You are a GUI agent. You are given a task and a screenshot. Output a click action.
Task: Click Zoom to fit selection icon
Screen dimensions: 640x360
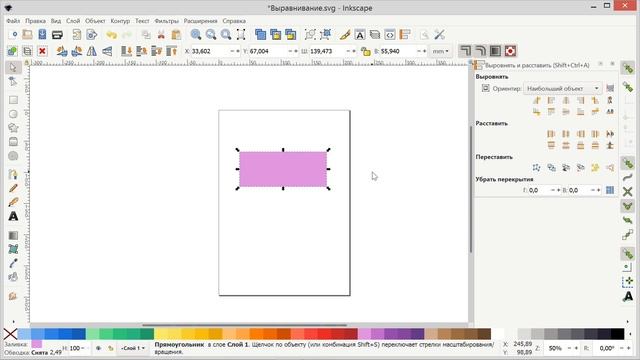(x=196, y=34)
